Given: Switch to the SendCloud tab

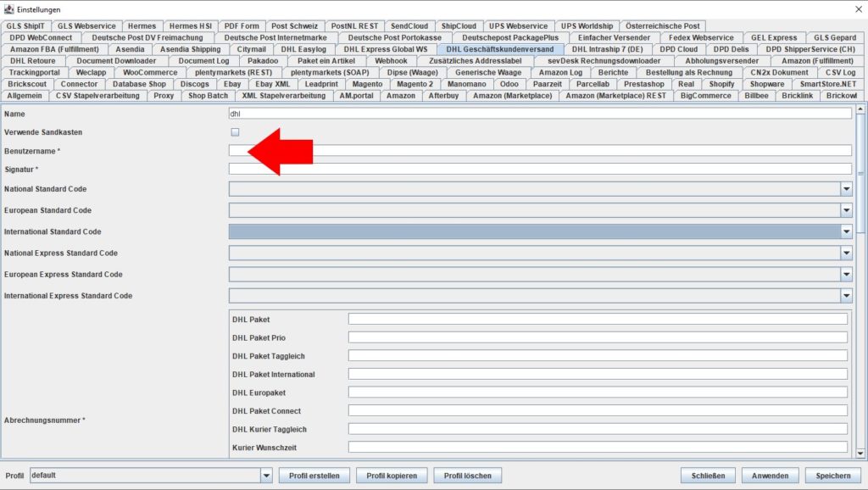Looking at the screenshot, I should coord(409,26).
